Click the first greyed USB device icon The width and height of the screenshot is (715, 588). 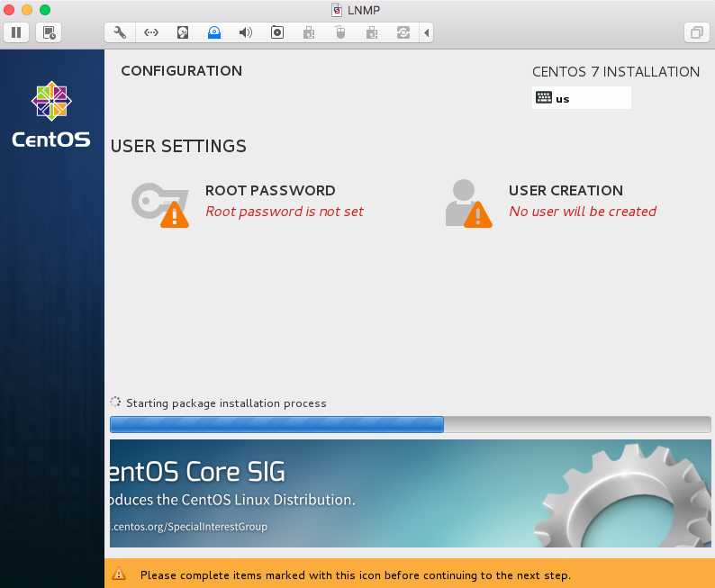coord(309,32)
